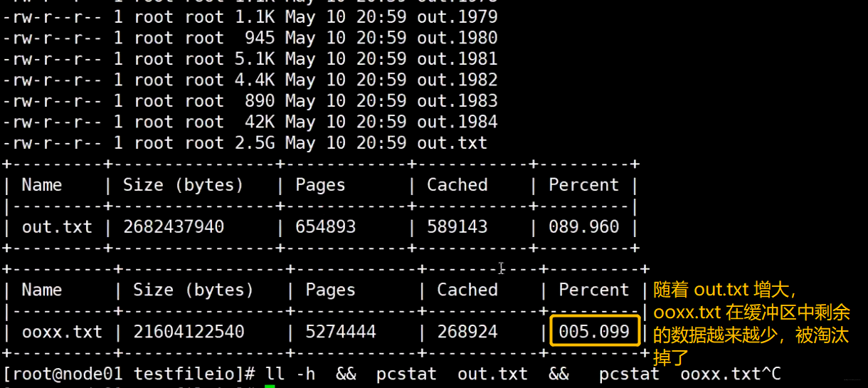Click out.txt in the file listing
Image resolution: width=868 pixels, height=388 pixels.
tap(452, 143)
